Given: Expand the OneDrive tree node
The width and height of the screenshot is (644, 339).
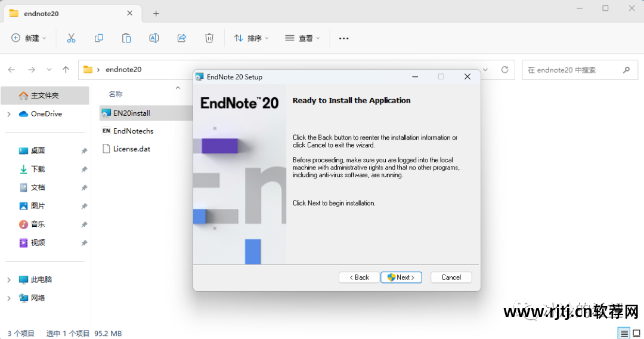Looking at the screenshot, I should (x=9, y=114).
